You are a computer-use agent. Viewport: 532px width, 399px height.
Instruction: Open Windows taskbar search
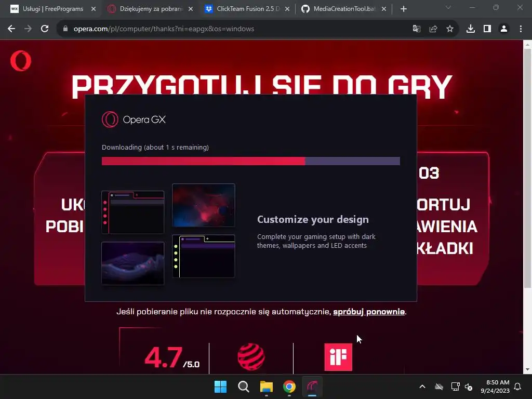pos(243,387)
